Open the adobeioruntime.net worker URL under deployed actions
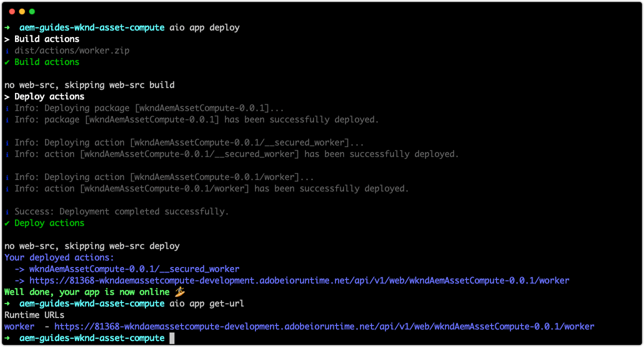The image size is (644, 347). [x=301, y=280]
